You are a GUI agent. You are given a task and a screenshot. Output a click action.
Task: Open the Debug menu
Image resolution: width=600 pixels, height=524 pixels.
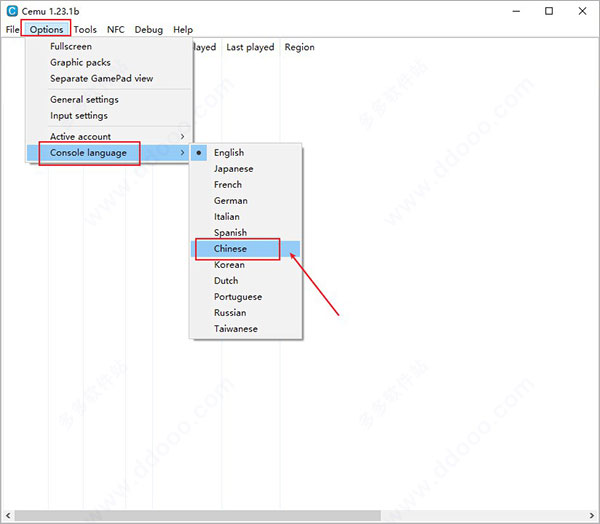[148, 29]
